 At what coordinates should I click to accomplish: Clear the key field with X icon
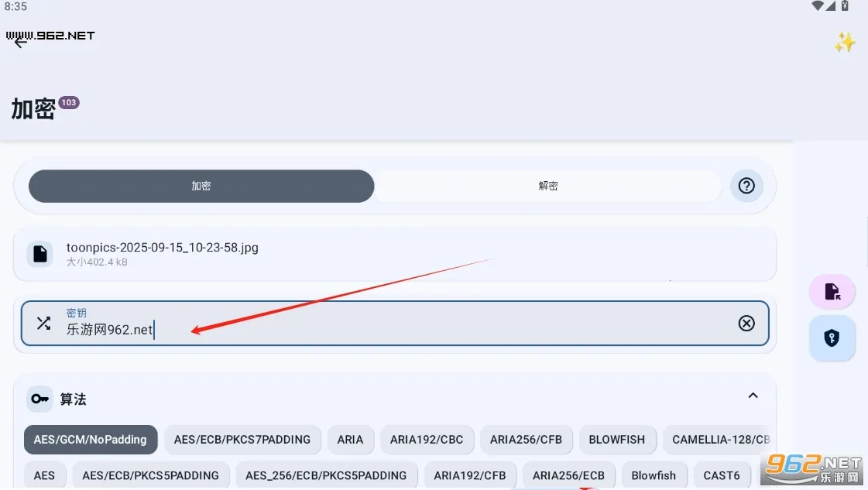746,323
